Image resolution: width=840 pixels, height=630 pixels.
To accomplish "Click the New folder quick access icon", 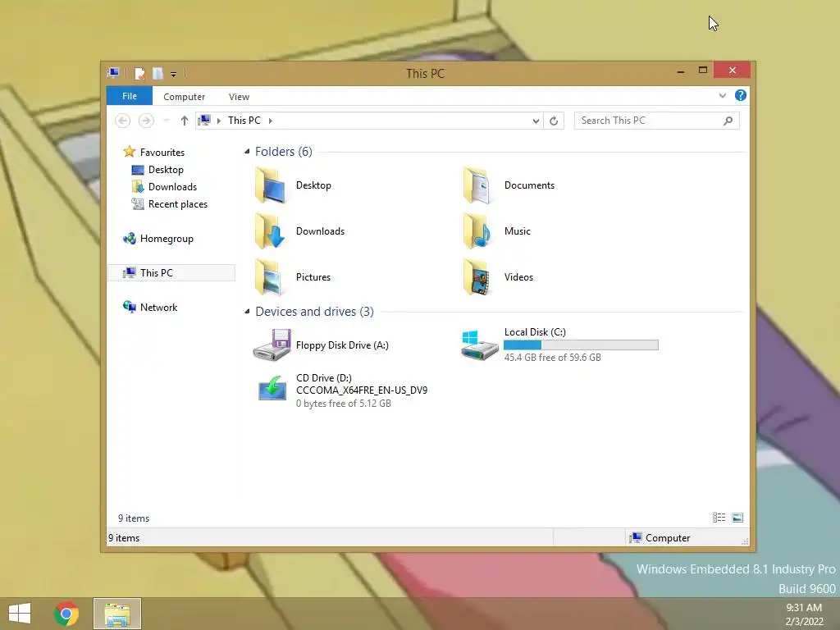I will [157, 73].
